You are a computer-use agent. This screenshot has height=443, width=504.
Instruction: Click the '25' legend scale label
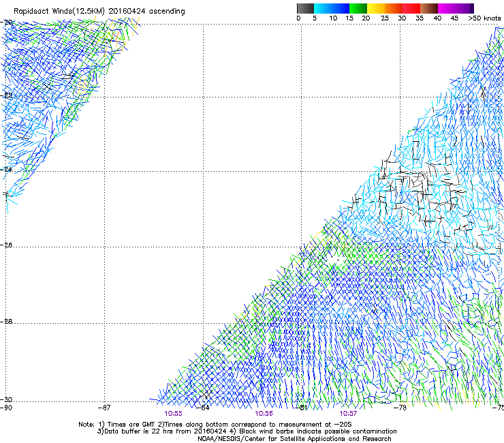[x=384, y=18]
